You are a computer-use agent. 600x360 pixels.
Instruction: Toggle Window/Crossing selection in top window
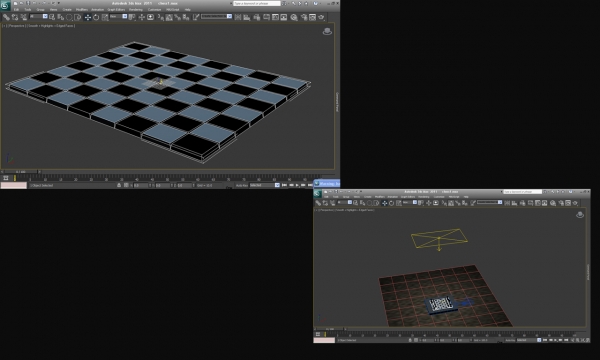(x=78, y=17)
